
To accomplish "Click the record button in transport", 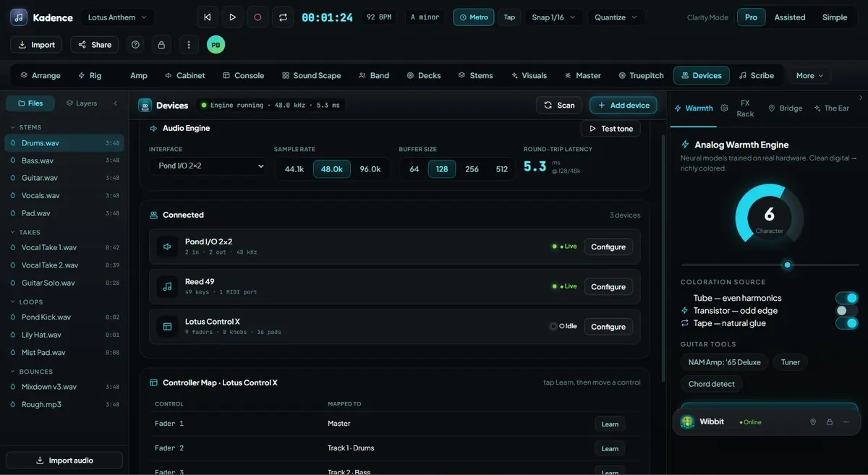I will tap(258, 17).
